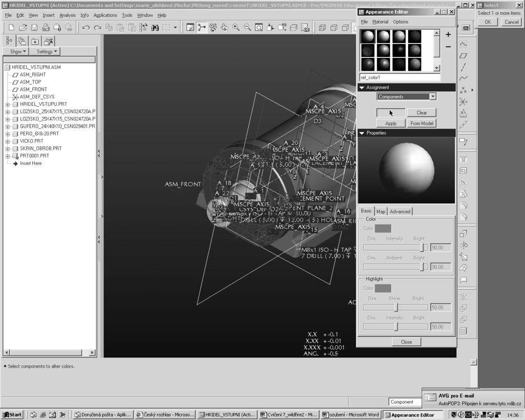The height and width of the screenshot is (420, 525).
Task: Redo the undone action
Action: (x=97, y=28)
